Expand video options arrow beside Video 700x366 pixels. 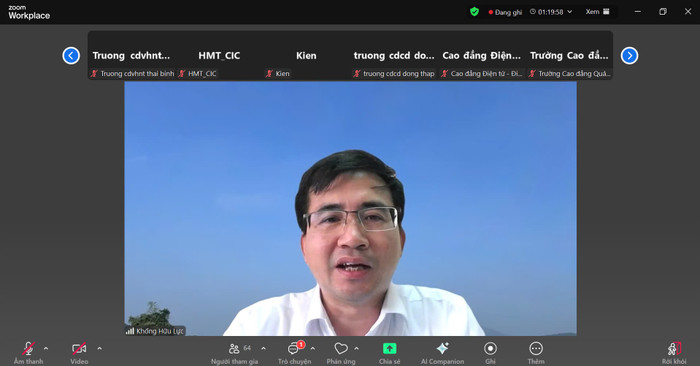pyautogui.click(x=99, y=349)
